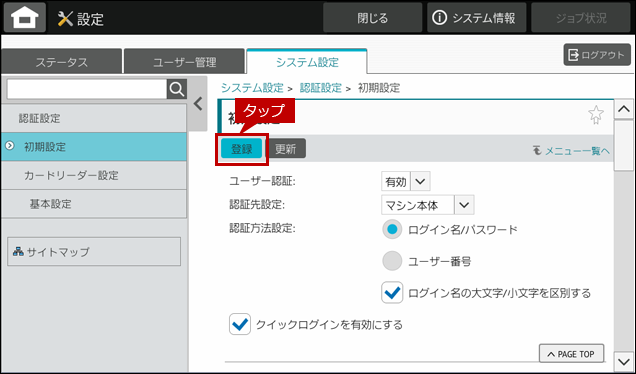Click the sidebar search input field
636x374 pixels.
pos(87,89)
